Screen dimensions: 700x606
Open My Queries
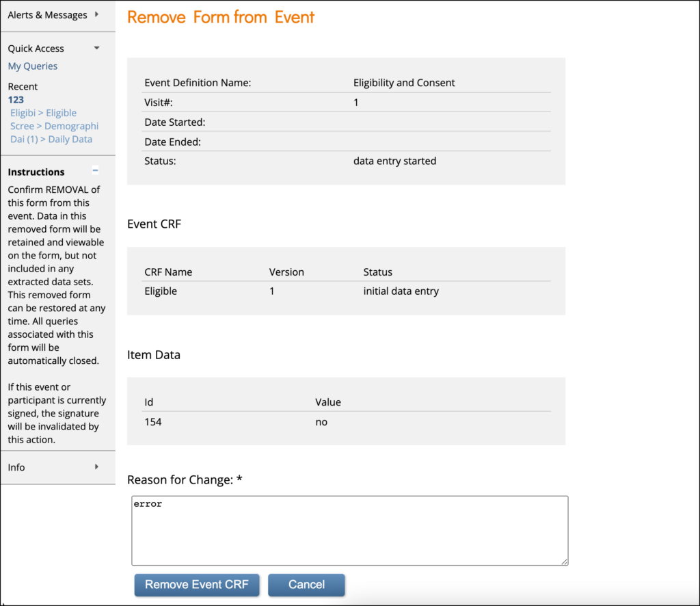(32, 66)
